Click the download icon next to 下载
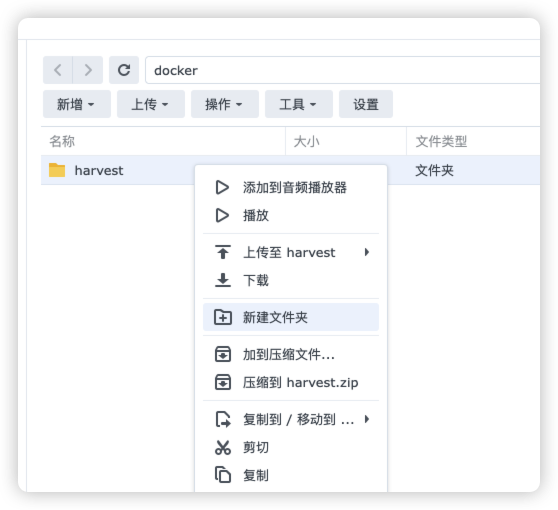 click(223, 280)
